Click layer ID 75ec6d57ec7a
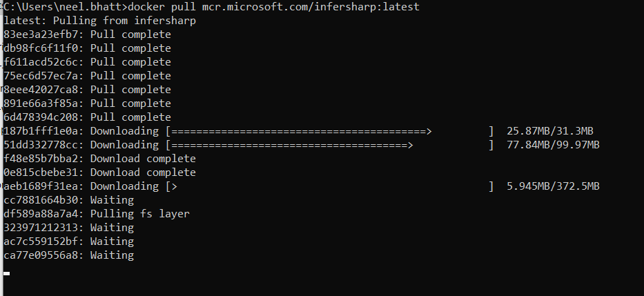 [x=43, y=76]
